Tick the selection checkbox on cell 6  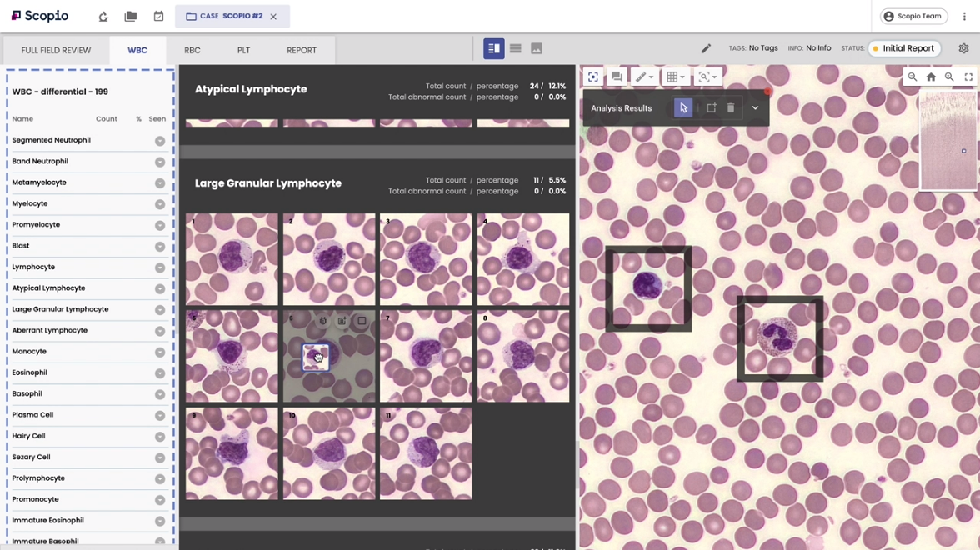[x=362, y=321]
